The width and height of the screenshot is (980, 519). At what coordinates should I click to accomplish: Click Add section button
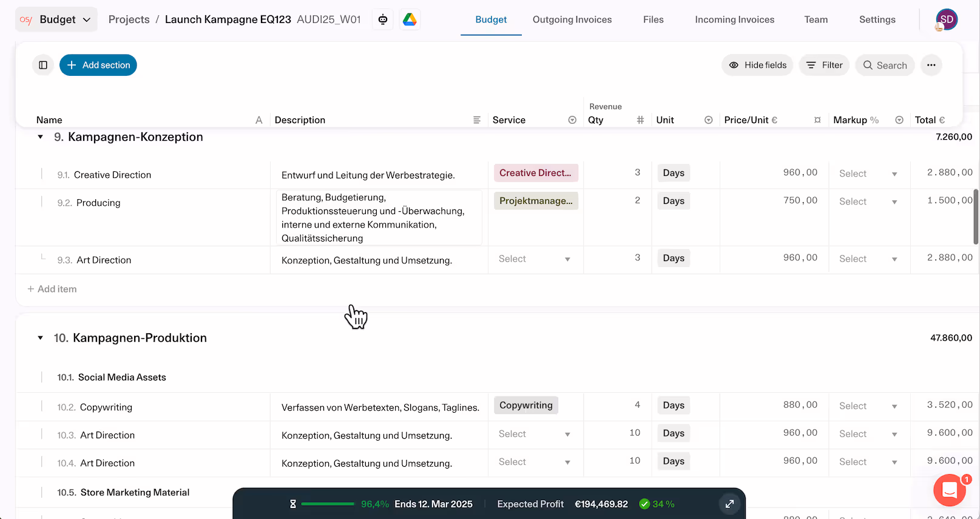pyautogui.click(x=98, y=65)
